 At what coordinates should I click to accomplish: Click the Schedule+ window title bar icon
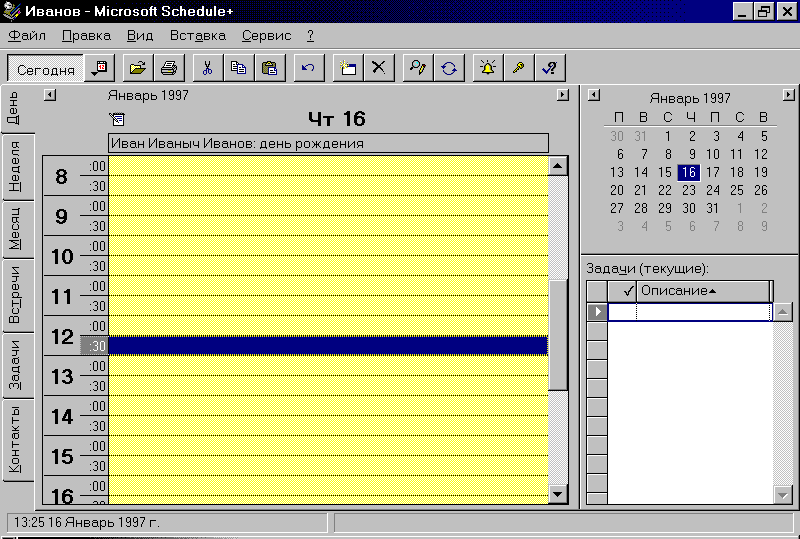pos(12,11)
